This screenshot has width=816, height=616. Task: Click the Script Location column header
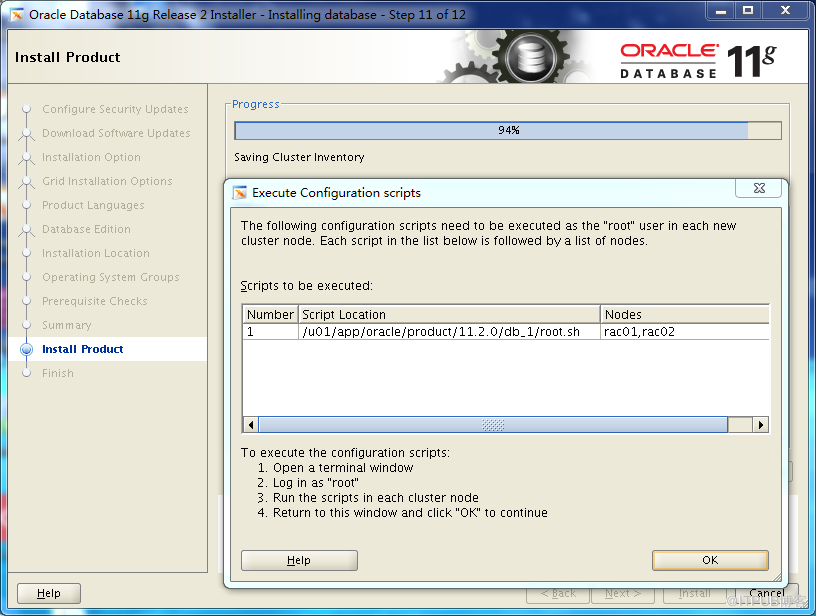450,314
